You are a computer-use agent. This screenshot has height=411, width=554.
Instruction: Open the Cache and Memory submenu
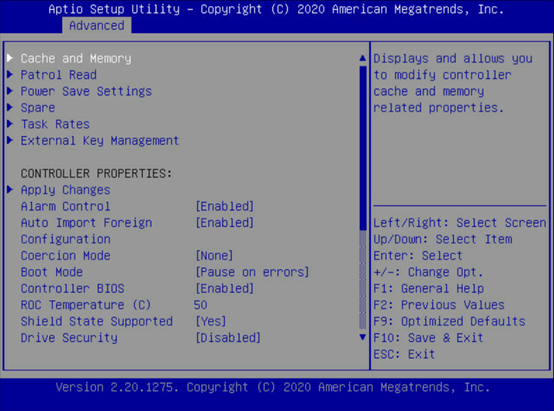click(x=76, y=58)
